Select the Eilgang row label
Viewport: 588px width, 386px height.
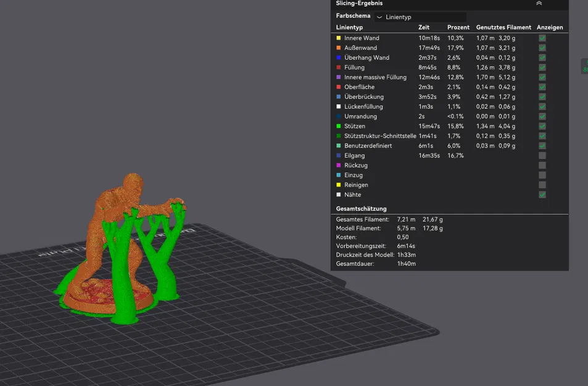[354, 155]
